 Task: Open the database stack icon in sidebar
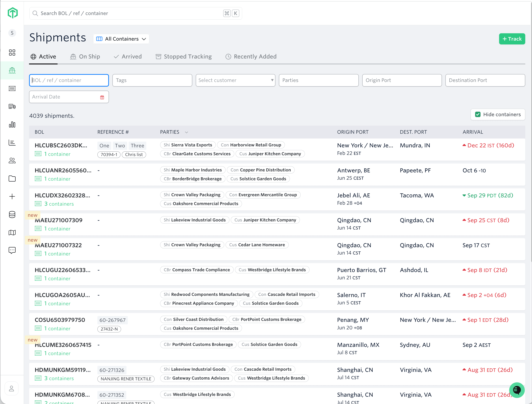click(x=12, y=215)
